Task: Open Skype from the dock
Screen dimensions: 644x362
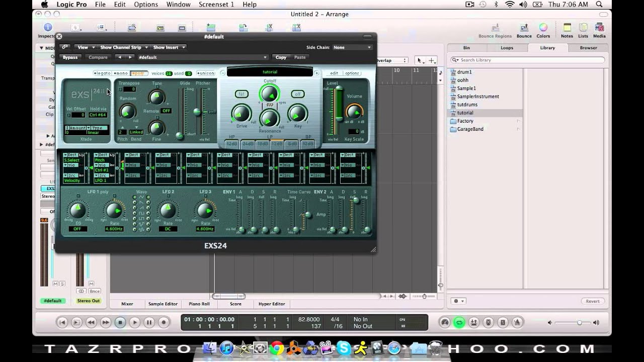Action: (344, 347)
